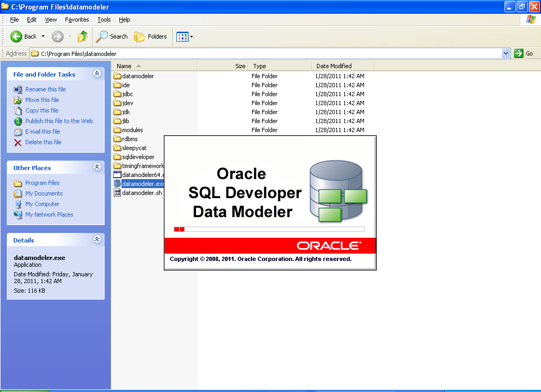Image resolution: width=541 pixels, height=392 pixels.
Task: Open the Favorites menu
Action: (77, 20)
